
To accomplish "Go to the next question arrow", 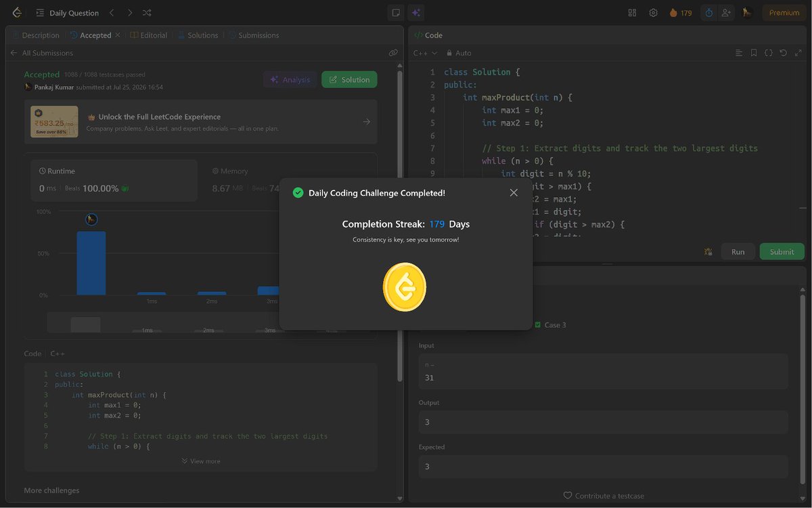I will pyautogui.click(x=130, y=13).
